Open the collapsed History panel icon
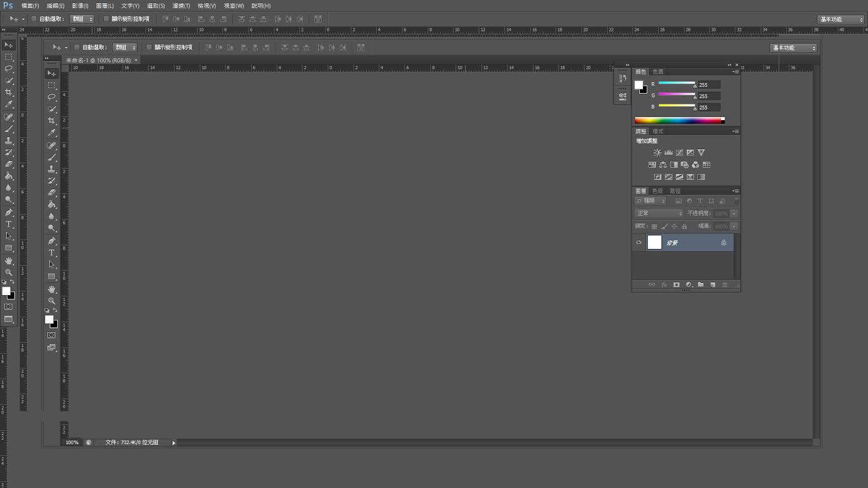The height and width of the screenshot is (488, 868). pos(622,78)
